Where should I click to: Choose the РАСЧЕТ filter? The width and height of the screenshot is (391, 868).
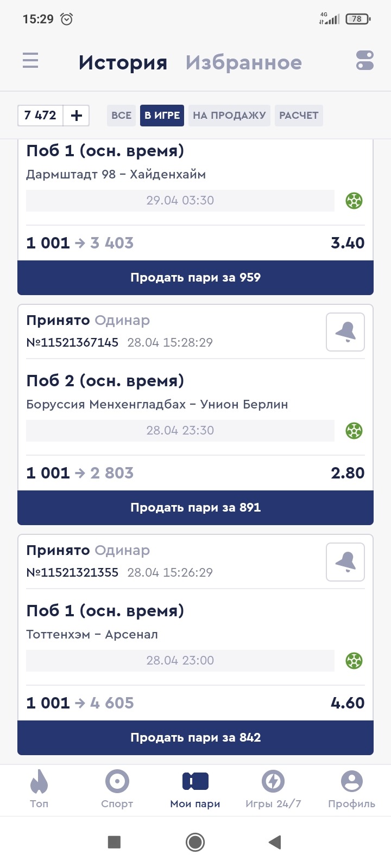(299, 116)
